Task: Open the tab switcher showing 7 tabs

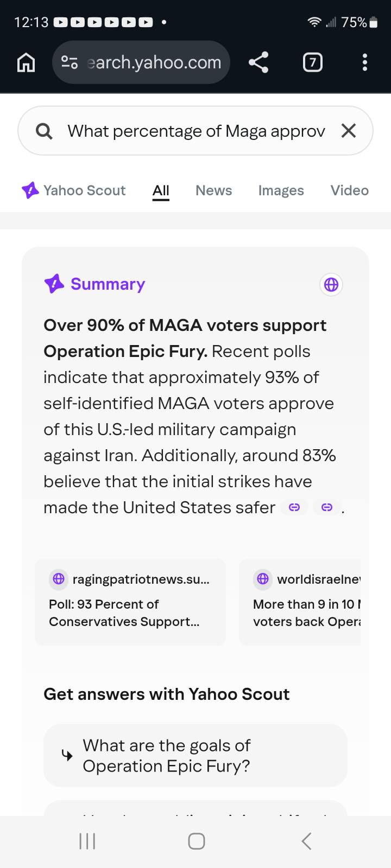Action: (x=312, y=63)
